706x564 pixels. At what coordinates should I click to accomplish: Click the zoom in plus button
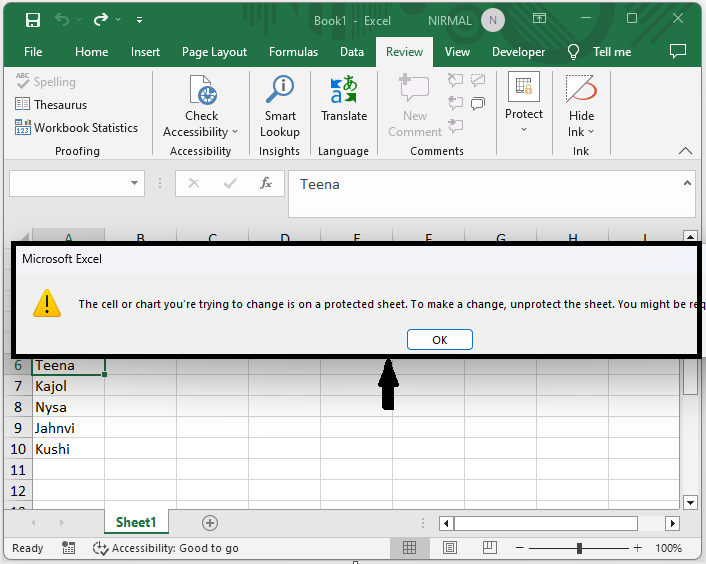pyautogui.click(x=638, y=548)
